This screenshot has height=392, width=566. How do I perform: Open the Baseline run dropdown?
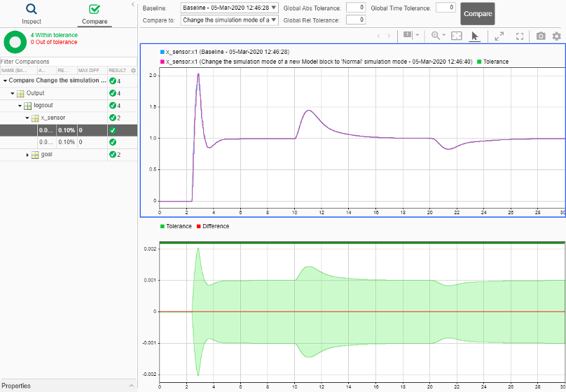(x=229, y=8)
